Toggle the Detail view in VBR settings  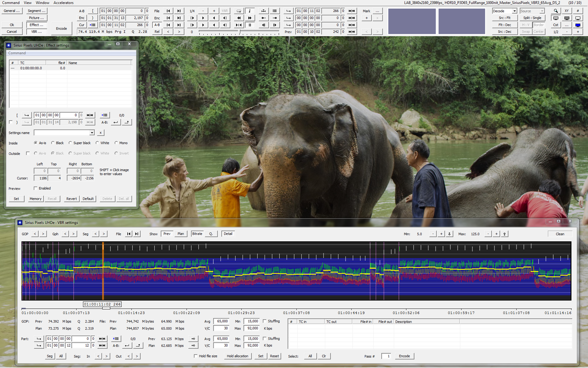[228, 234]
